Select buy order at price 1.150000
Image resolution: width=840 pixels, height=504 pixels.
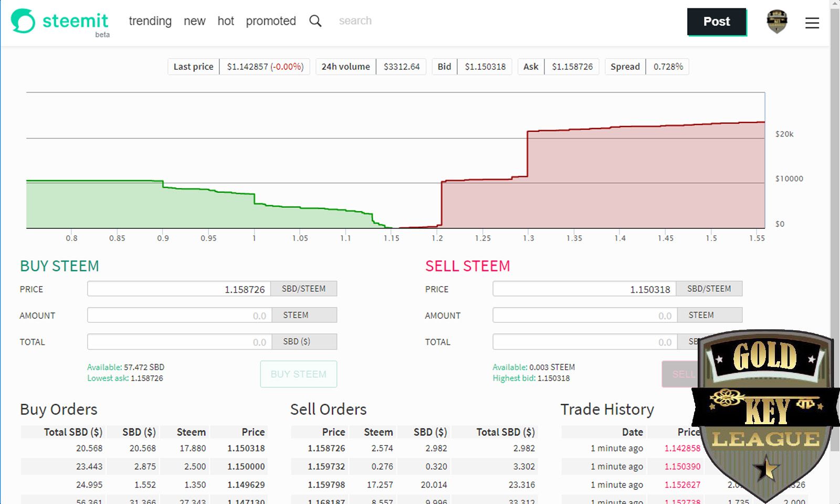click(144, 466)
